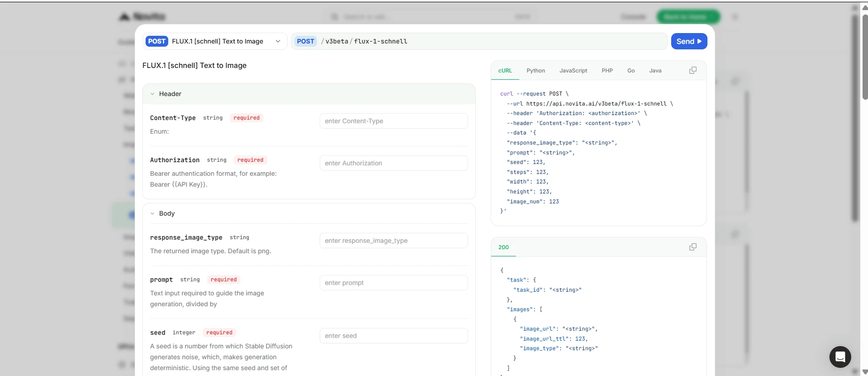
Task: Click the required badge beside prompt
Action: click(224, 280)
